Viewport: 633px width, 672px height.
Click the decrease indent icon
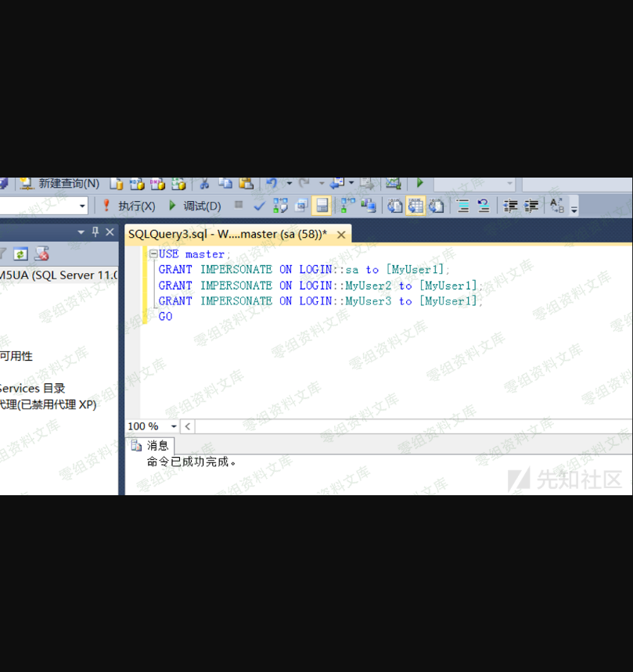click(x=511, y=206)
